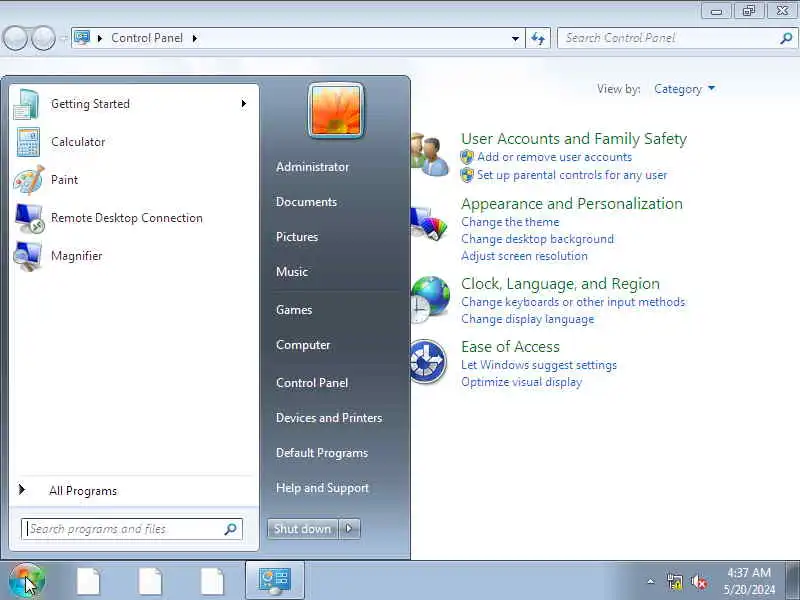Open Computer from the Start menu
Screen dimensions: 800x600
303,345
